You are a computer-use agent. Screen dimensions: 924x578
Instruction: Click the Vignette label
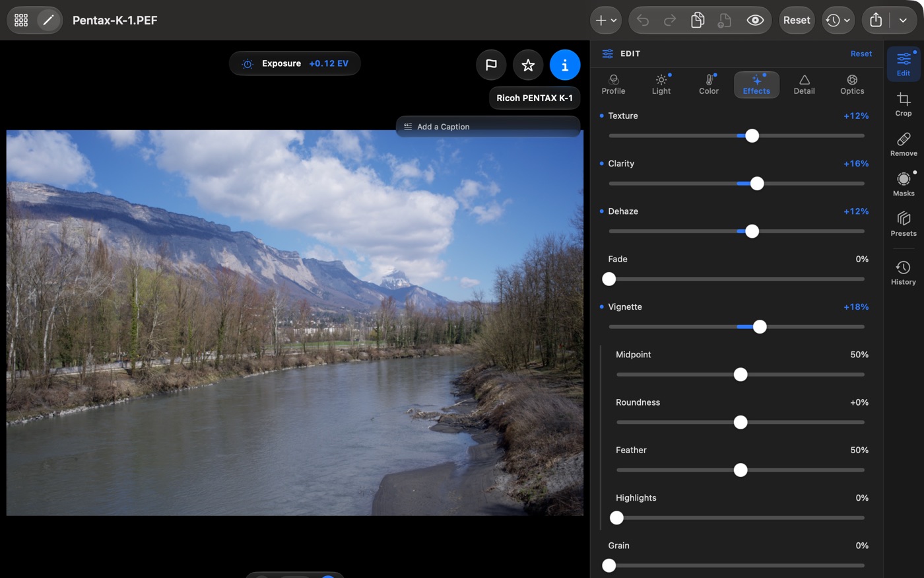coord(625,307)
